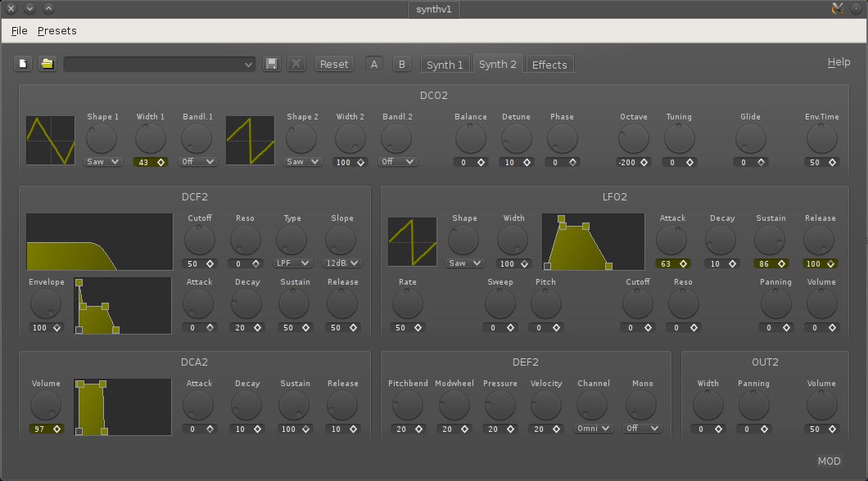This screenshot has width=868, height=481.
Task: Click the DCF2 filter response graph
Action: 99,241
